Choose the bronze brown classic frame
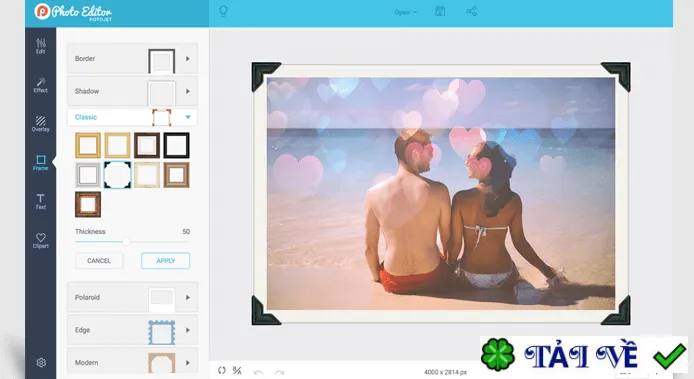 (177, 175)
